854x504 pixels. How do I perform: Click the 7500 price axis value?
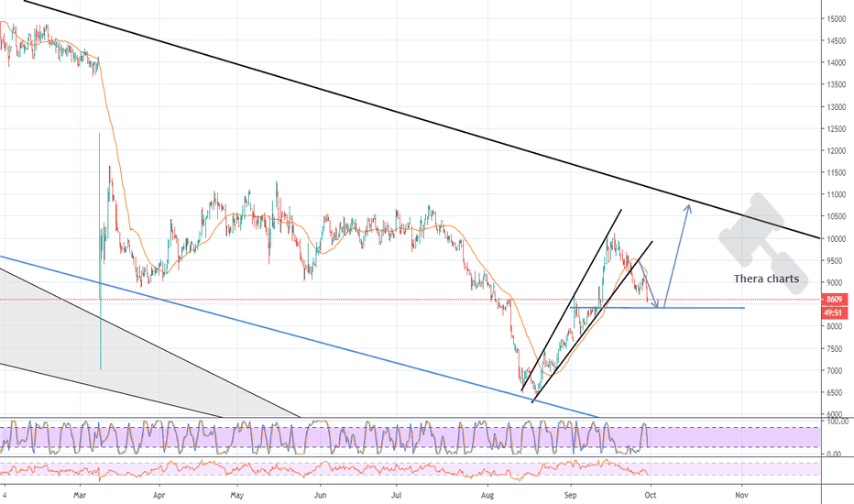pos(837,349)
